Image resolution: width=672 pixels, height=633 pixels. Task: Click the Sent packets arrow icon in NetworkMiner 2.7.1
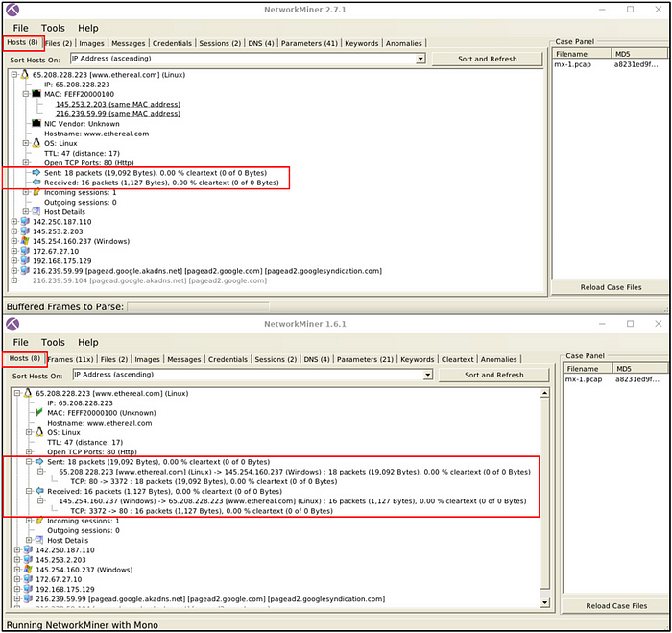(x=36, y=172)
